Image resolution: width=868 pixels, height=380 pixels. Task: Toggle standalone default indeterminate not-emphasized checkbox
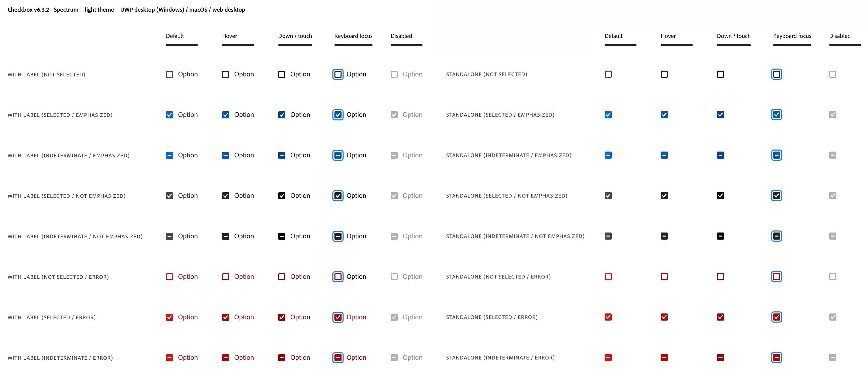[x=608, y=236]
